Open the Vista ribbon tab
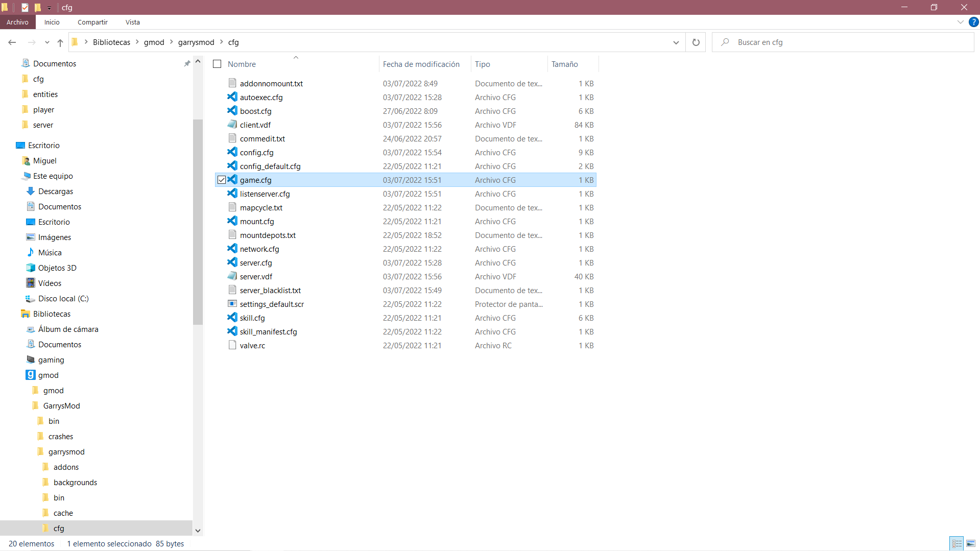 coord(133,22)
